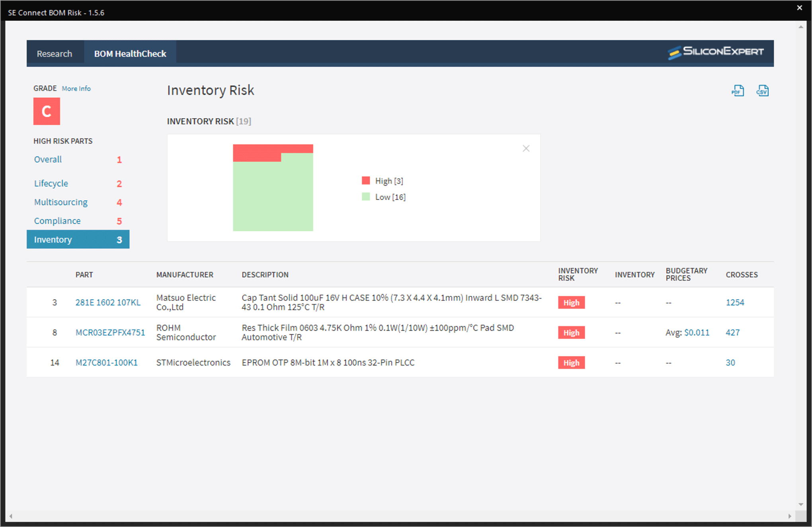Select the ROHM Semiconductor manufacturer cell
The height and width of the screenshot is (527, 812).
click(x=186, y=332)
